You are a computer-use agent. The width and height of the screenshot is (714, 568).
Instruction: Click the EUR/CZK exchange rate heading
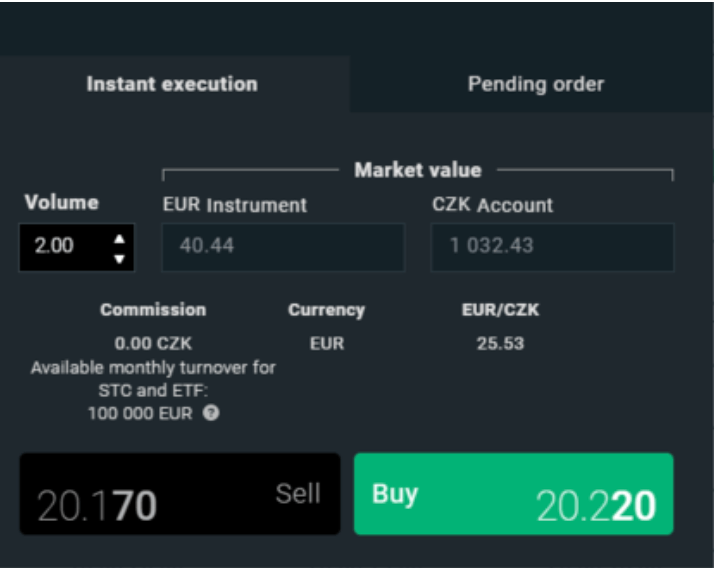pos(499,310)
